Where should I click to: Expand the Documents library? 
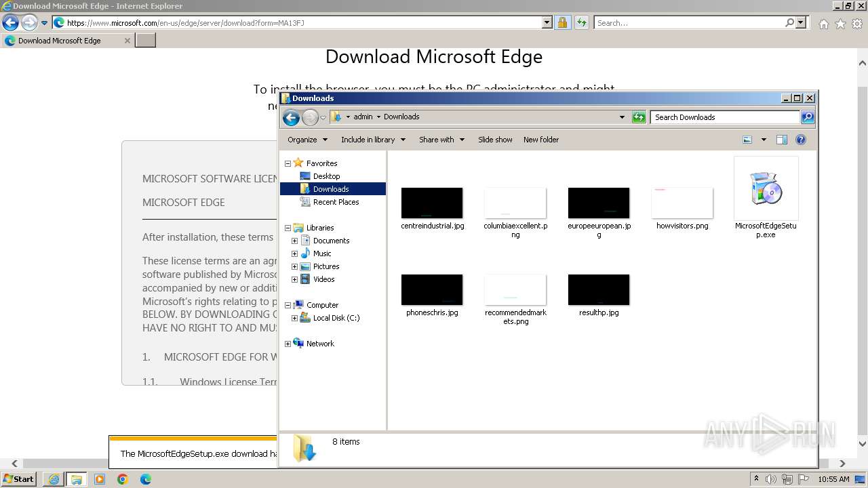(294, 241)
